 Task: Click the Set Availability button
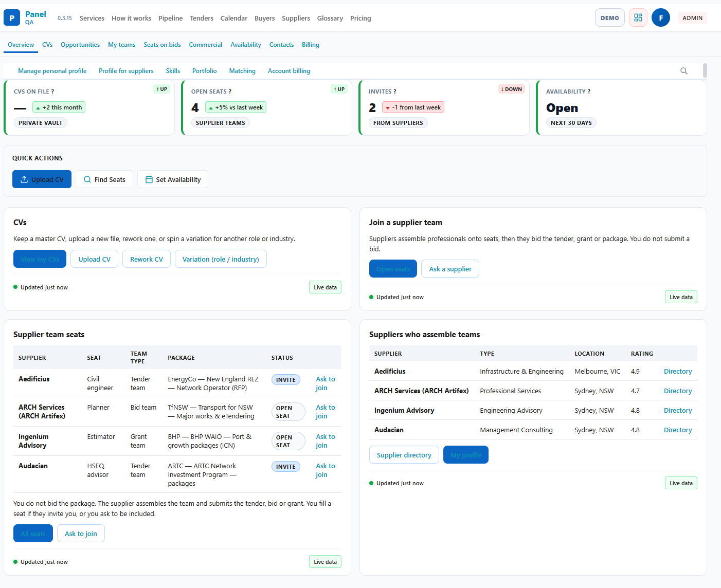(173, 179)
